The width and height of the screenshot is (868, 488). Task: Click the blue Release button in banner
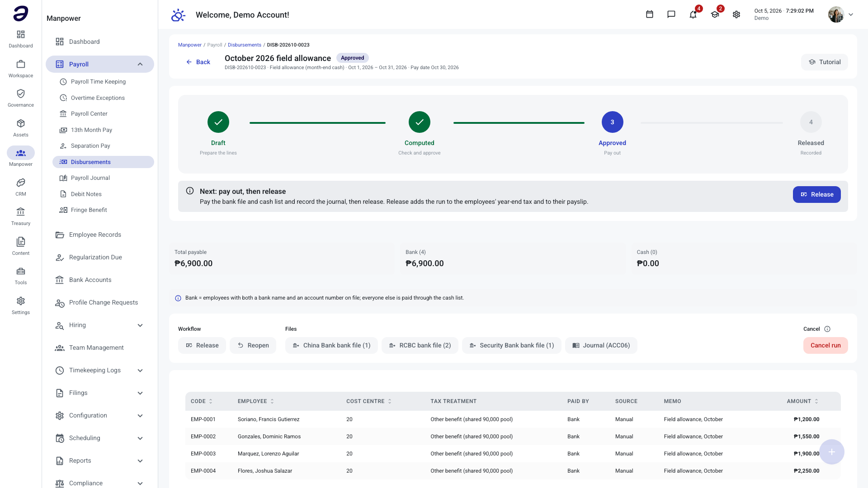816,194
